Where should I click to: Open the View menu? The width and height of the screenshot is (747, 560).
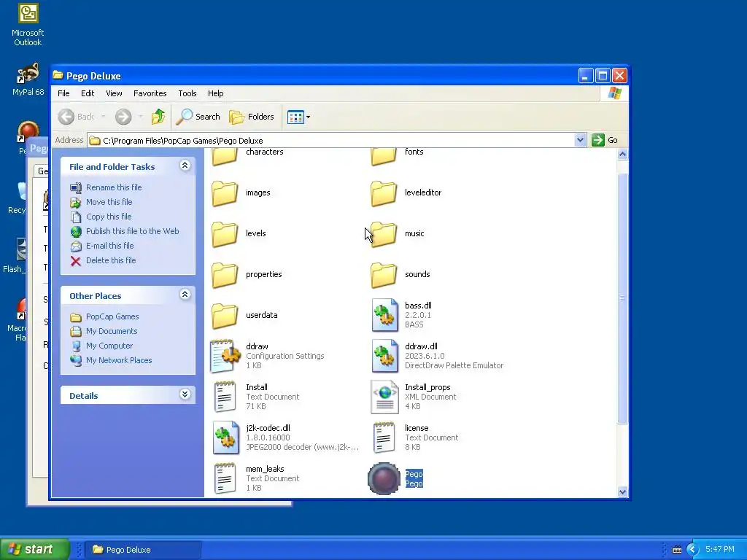[114, 93]
